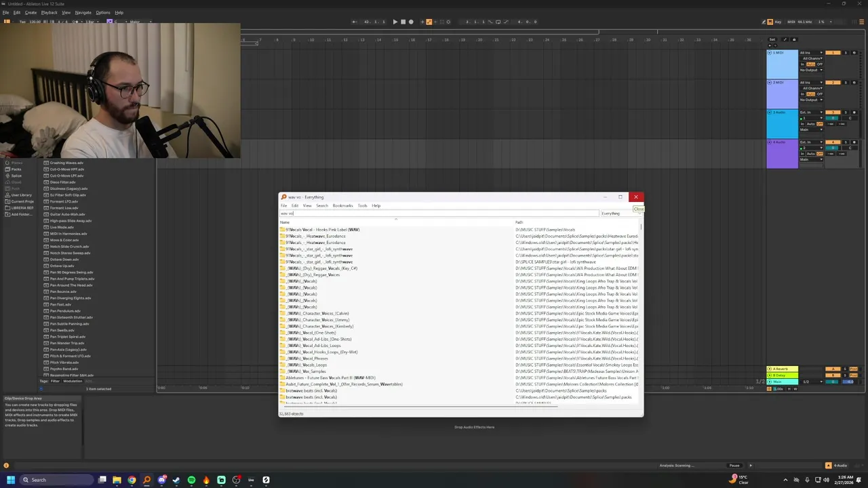
Task: Toggle track activator for 1 MIDI track
Action: tap(833, 53)
